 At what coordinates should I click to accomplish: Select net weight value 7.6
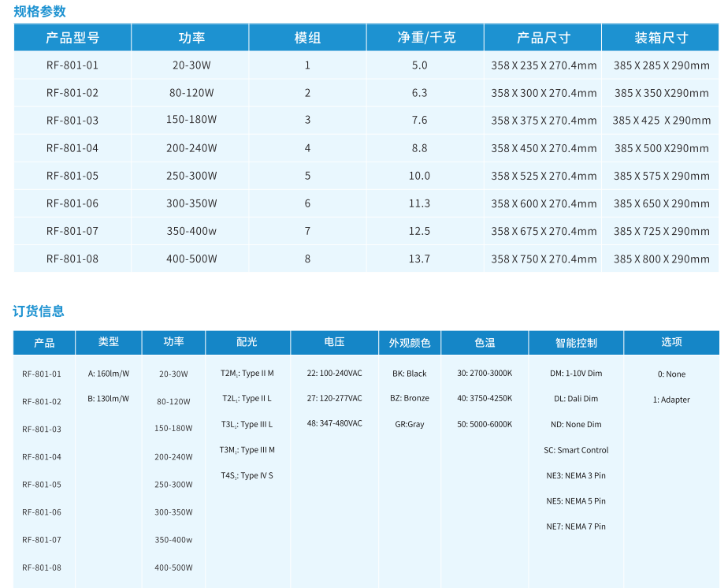click(419, 121)
